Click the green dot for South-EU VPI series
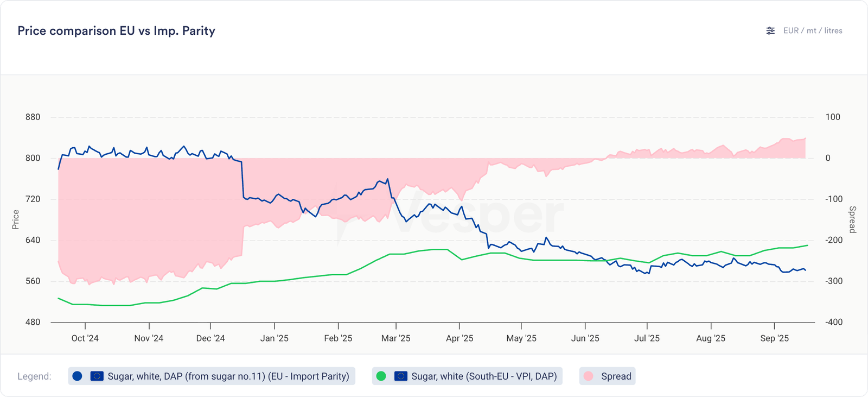Screen dimensions: 868x397 pos(381,376)
